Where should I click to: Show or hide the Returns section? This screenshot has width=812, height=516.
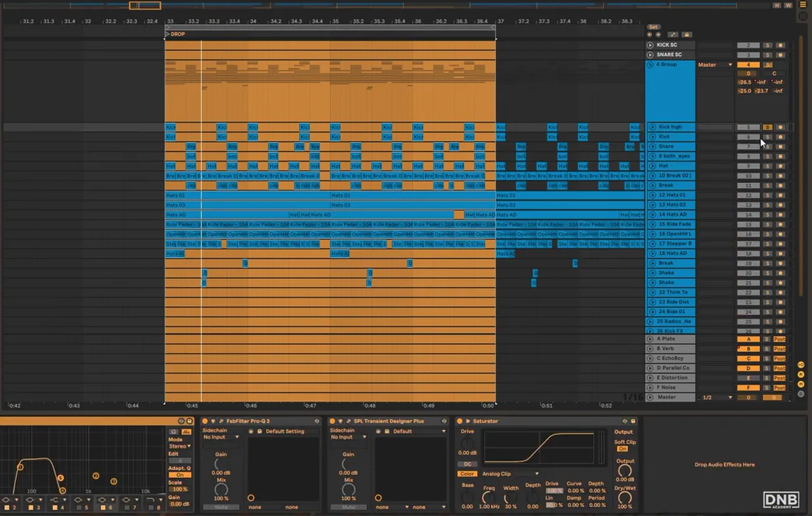(801, 374)
